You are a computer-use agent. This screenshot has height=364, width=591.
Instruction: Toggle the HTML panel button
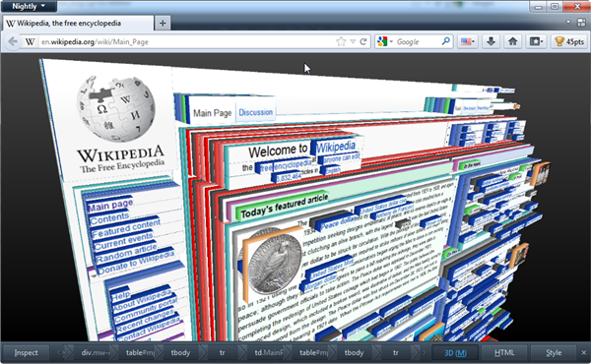[504, 353]
